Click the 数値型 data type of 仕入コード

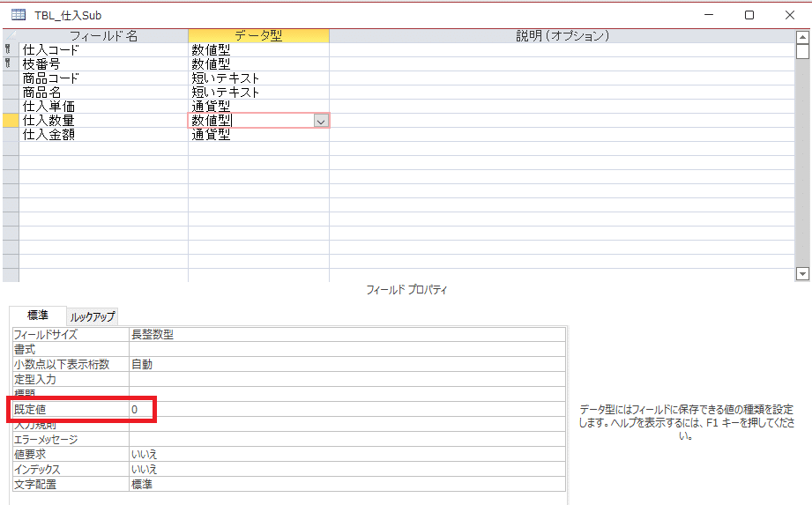point(258,50)
